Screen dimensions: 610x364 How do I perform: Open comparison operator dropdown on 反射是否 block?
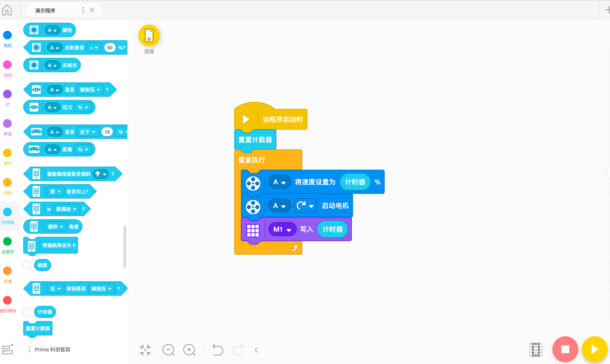[x=94, y=48]
